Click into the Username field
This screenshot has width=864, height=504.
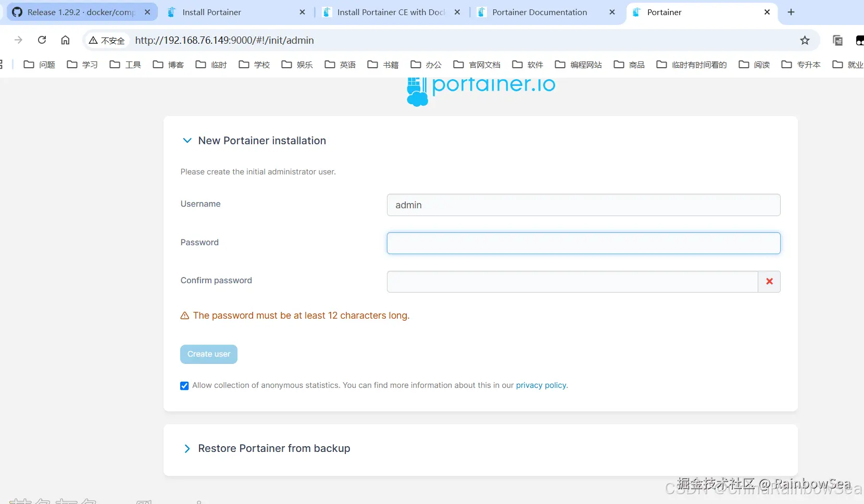(583, 205)
